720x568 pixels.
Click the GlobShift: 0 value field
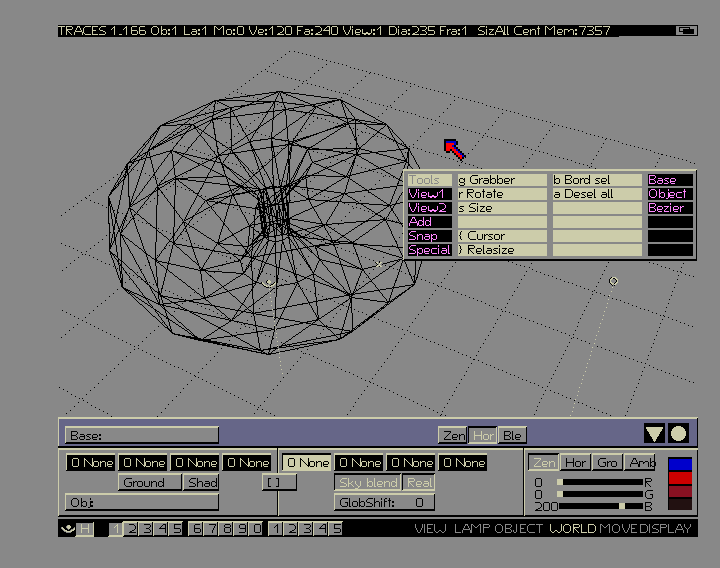(384, 502)
